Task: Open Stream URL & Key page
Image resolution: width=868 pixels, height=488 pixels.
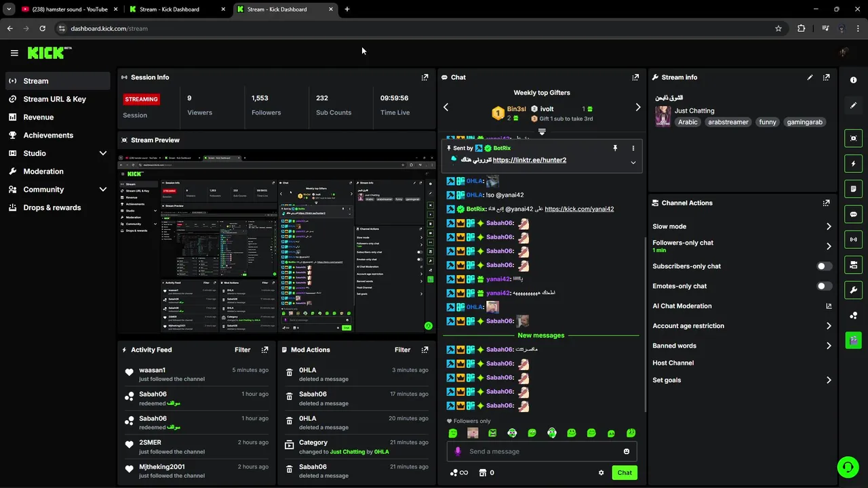Action: tap(58, 99)
